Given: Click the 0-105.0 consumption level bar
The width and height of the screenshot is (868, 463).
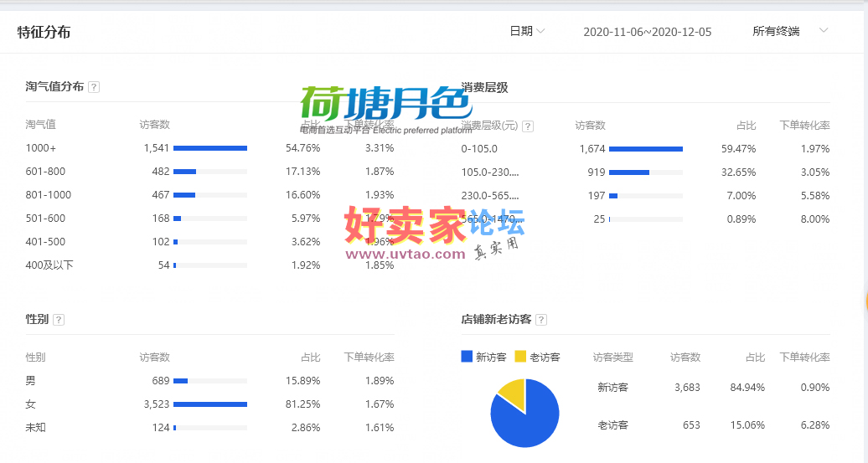Looking at the screenshot, I should coord(645,149).
